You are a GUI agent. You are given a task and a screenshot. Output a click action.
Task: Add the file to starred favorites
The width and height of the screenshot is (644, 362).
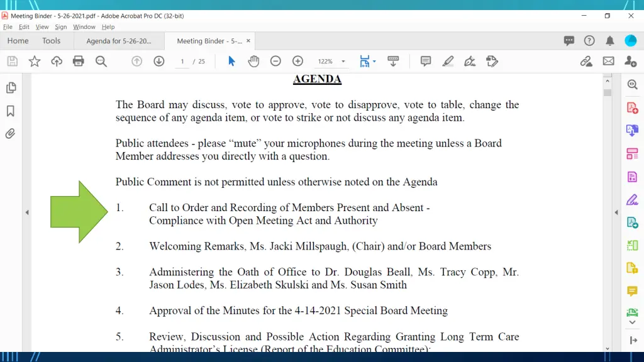[x=35, y=61]
